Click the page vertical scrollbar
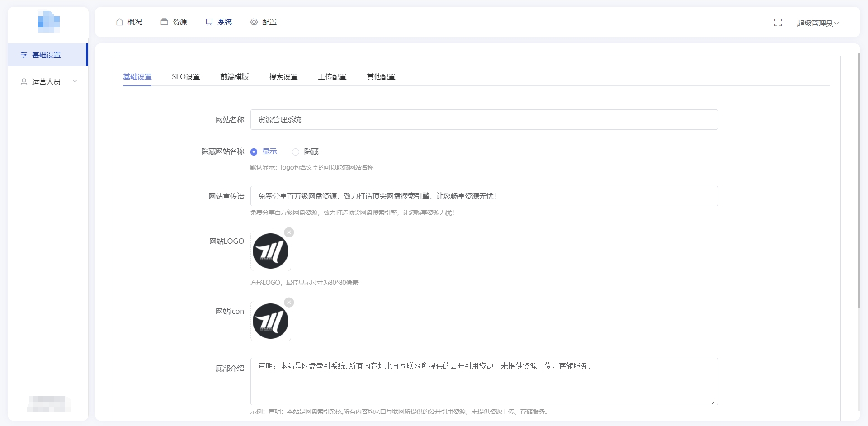Viewport: 868px width, 426px height. (x=859, y=181)
